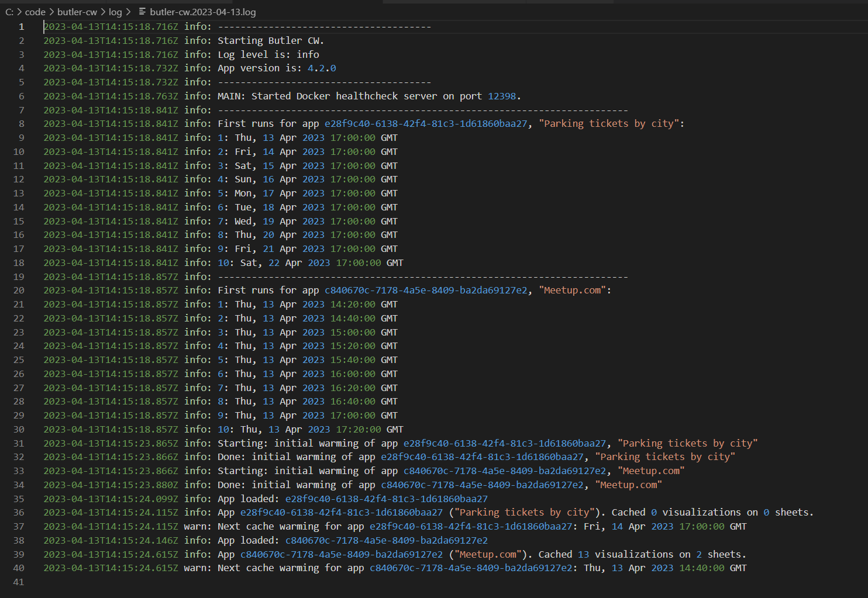Click the 16:00:00 run time

tap(353, 374)
